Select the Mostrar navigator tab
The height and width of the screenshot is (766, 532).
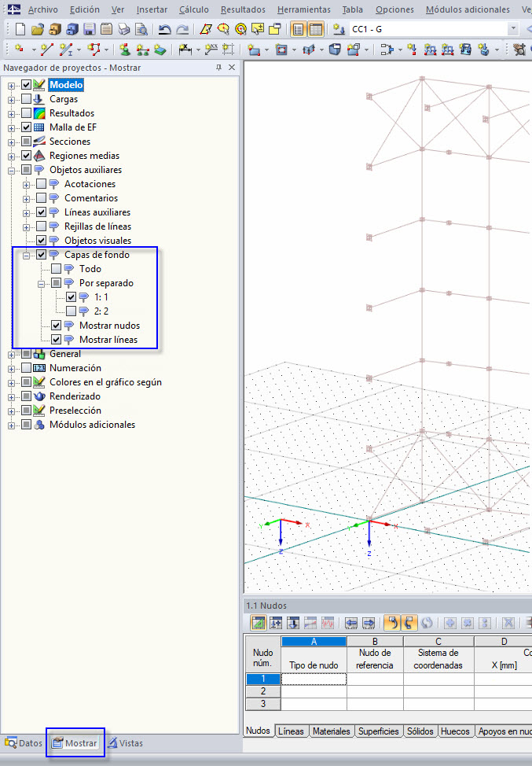point(75,743)
